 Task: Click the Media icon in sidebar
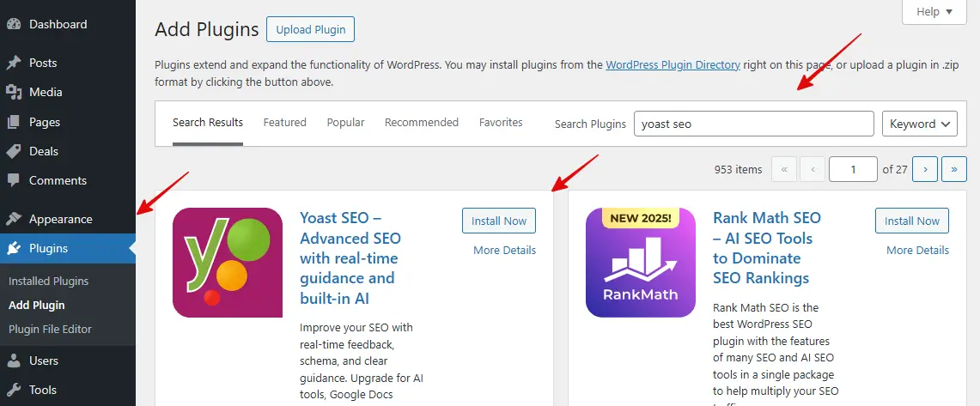tap(14, 93)
